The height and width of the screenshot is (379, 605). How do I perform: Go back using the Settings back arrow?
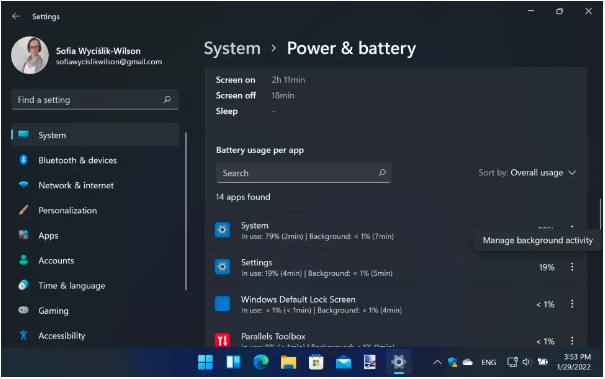16,16
